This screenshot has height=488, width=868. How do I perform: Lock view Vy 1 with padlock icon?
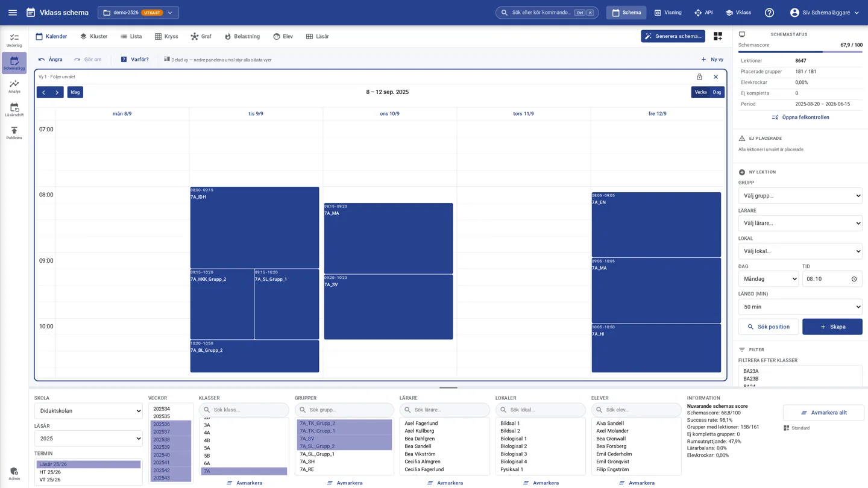tap(699, 77)
